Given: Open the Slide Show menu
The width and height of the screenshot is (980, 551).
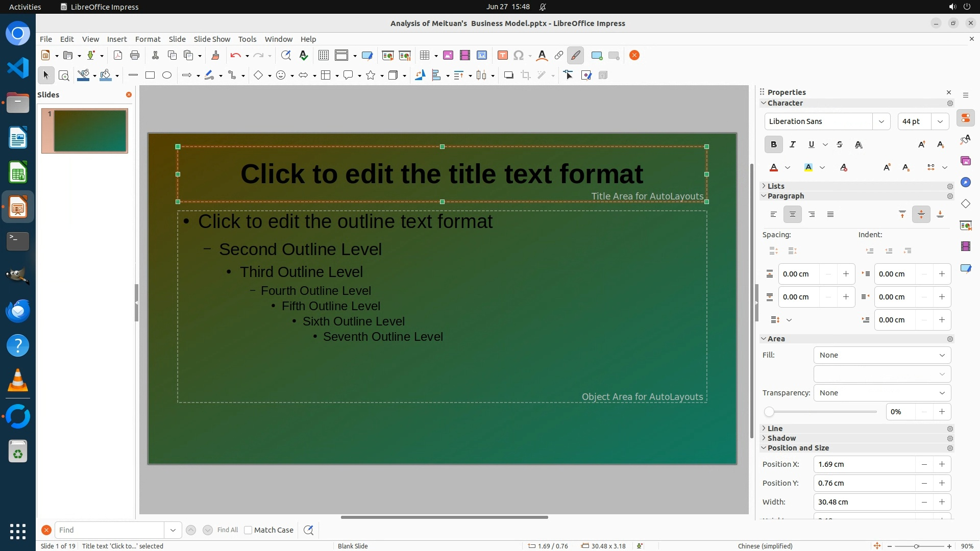Looking at the screenshot, I should click(x=212, y=39).
